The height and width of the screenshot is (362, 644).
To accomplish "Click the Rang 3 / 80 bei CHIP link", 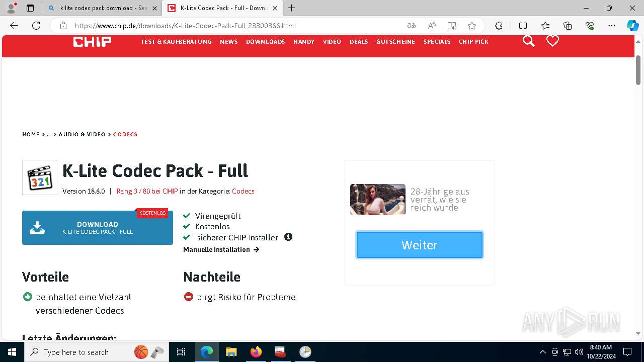I will 147,191.
